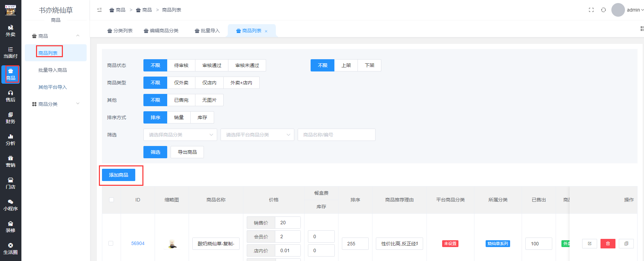Switch to the 编辑商品分类 tab

click(x=161, y=31)
